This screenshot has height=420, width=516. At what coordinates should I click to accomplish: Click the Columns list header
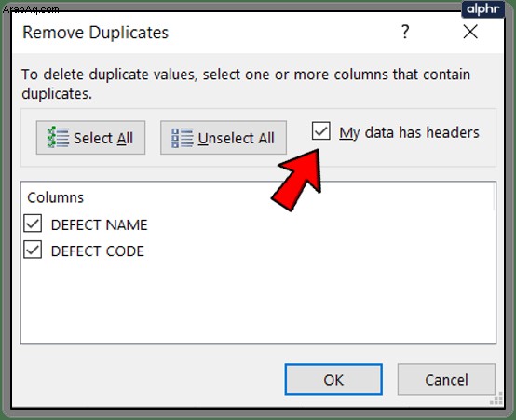click(x=55, y=197)
